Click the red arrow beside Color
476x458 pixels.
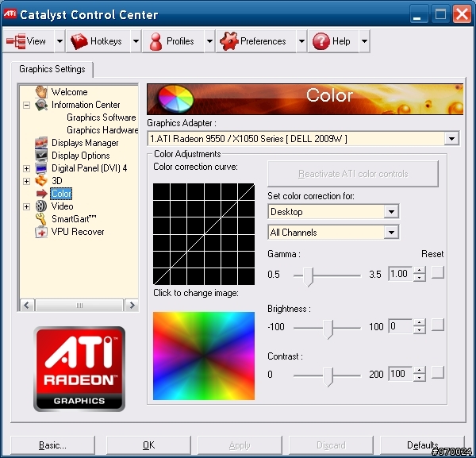tap(41, 194)
